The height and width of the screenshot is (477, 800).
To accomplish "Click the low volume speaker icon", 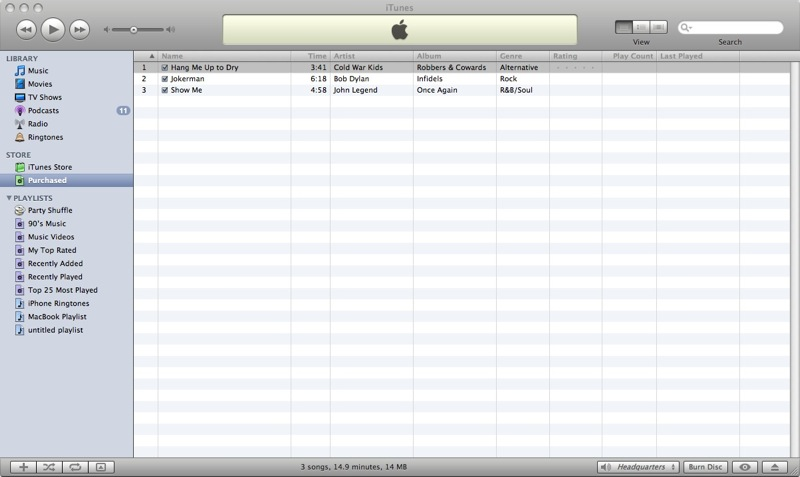I will pyautogui.click(x=106, y=30).
